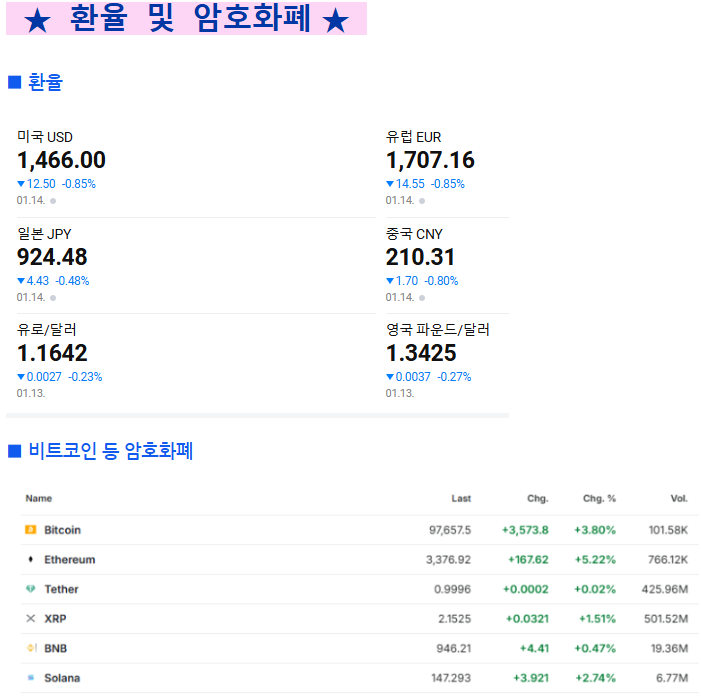
Task: Sort table by Chg. % column header
Action: pos(599,498)
